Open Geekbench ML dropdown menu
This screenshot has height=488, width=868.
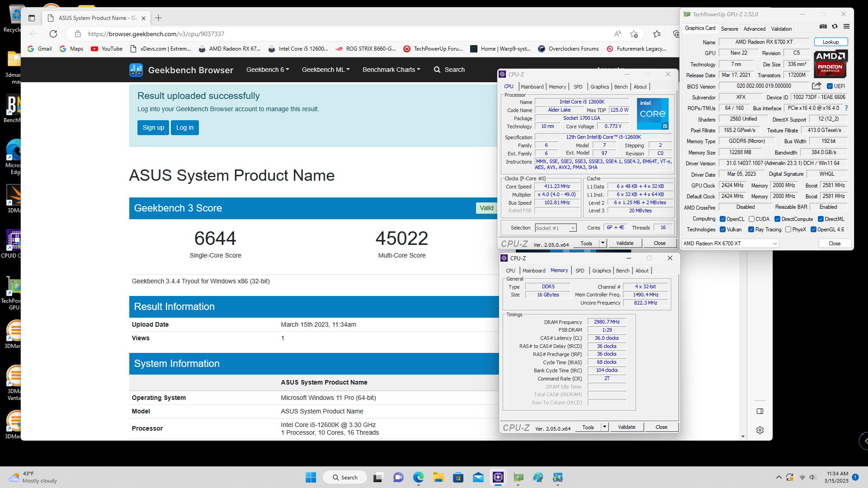[325, 70]
